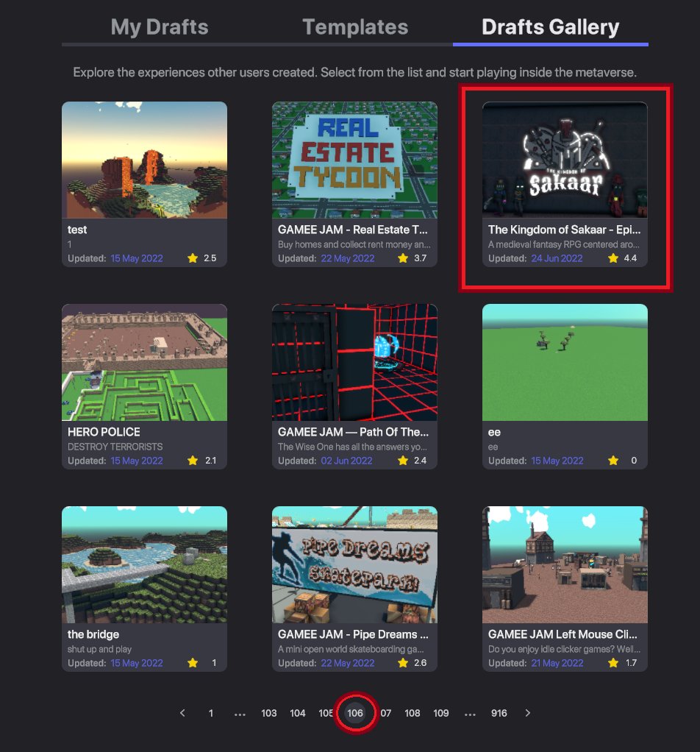
Task: Open HERO POLICE maze thumbnail
Action: [x=144, y=362]
